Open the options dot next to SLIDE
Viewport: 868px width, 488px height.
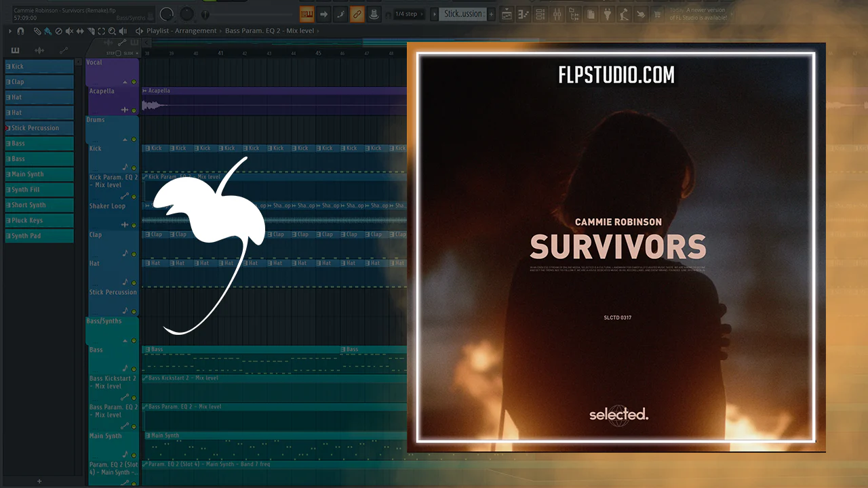pos(138,53)
